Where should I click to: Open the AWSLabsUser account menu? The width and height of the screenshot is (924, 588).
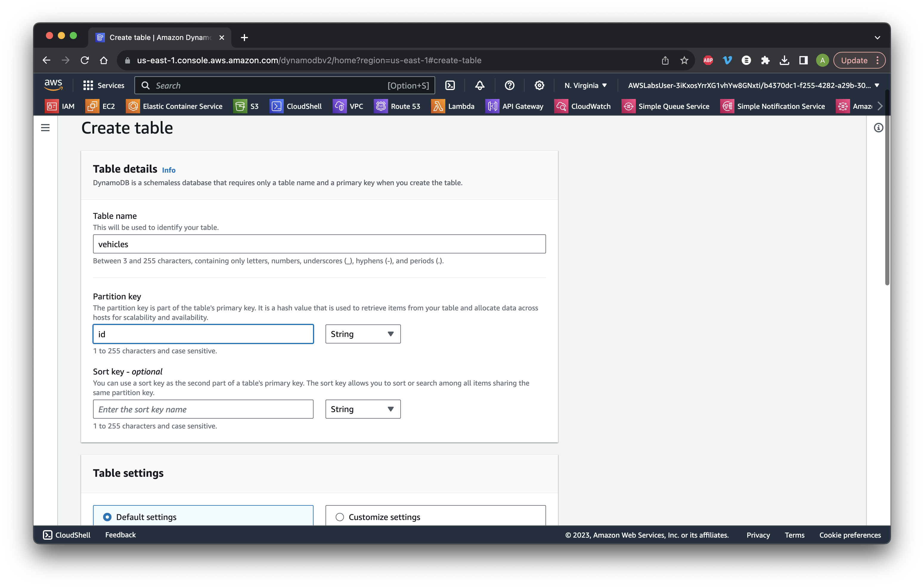(753, 85)
